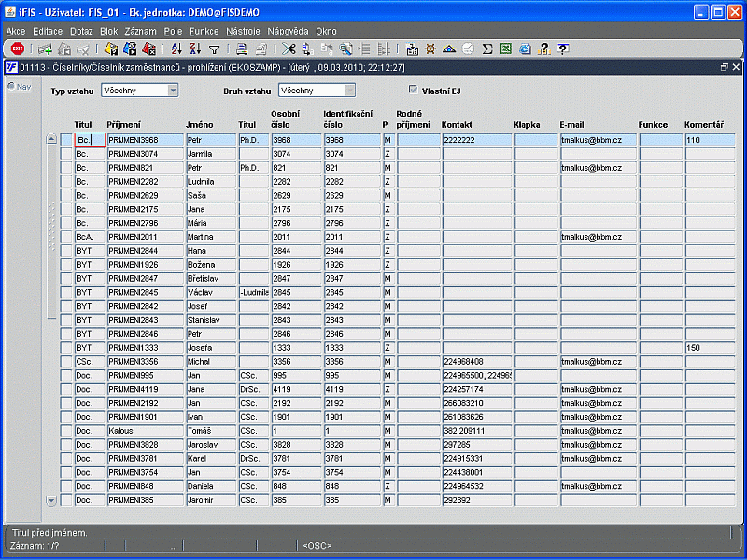Open the Typ vztahu dropdown
747x560 pixels.
tap(173, 91)
